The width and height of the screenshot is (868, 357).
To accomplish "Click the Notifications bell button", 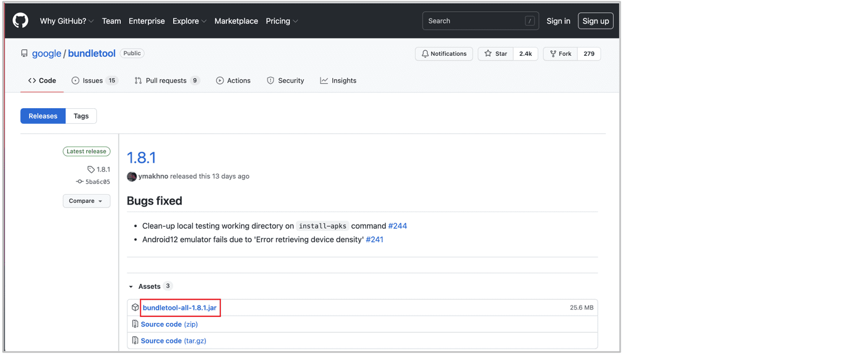I will click(444, 54).
